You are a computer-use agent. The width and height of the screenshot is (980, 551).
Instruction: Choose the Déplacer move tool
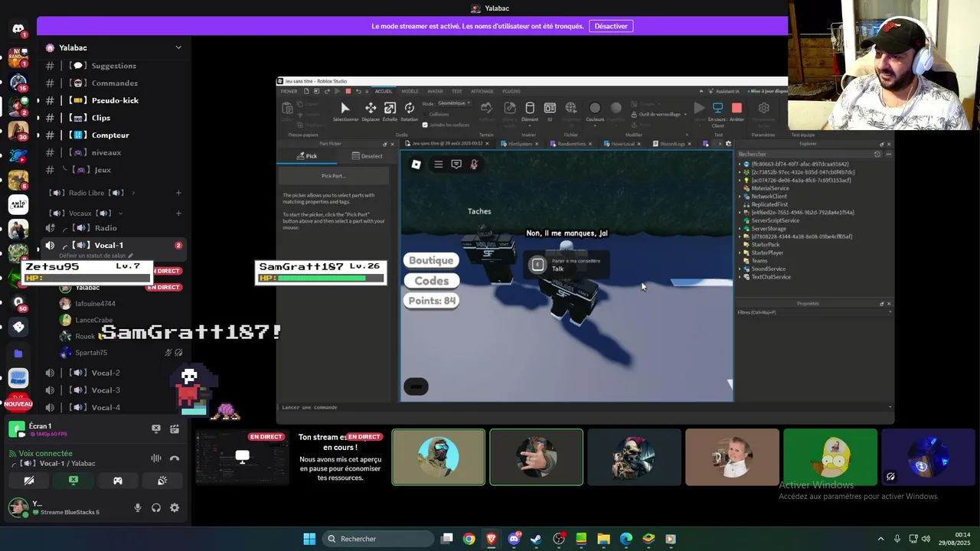[x=371, y=112]
